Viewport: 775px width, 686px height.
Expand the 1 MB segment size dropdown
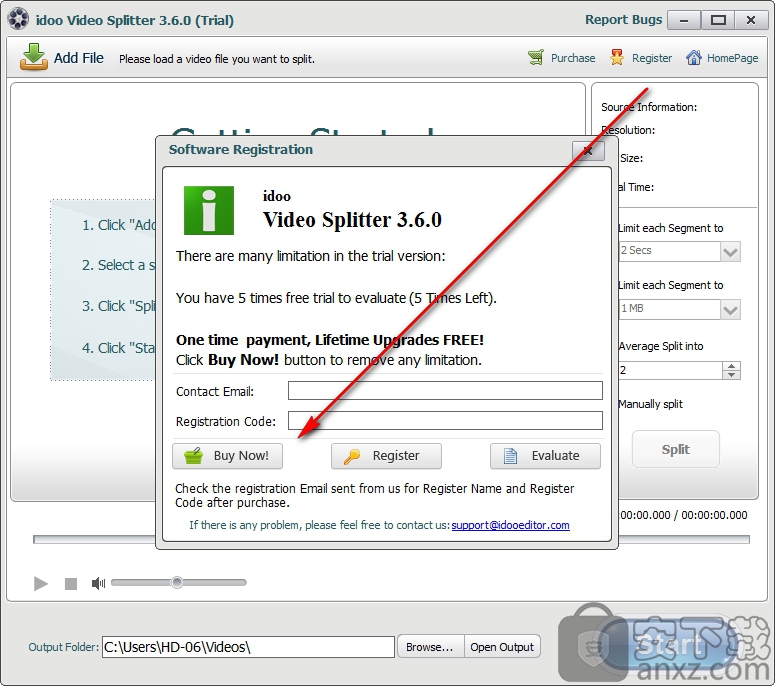[x=730, y=309]
